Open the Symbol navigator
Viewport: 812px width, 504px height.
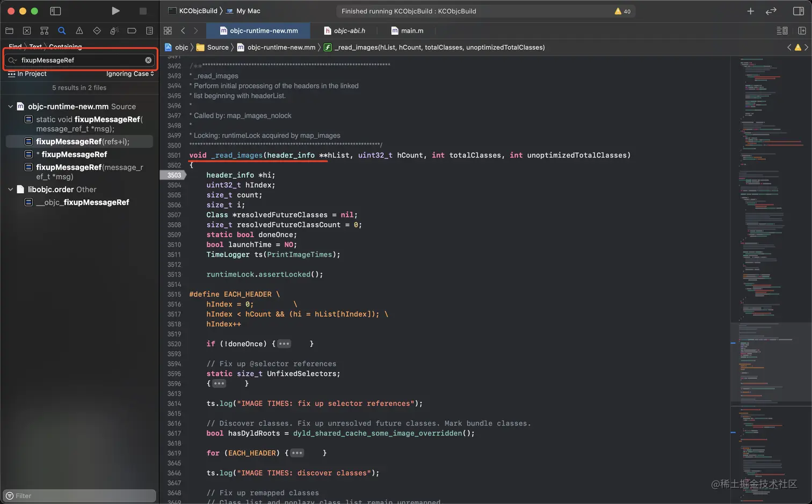tap(44, 31)
